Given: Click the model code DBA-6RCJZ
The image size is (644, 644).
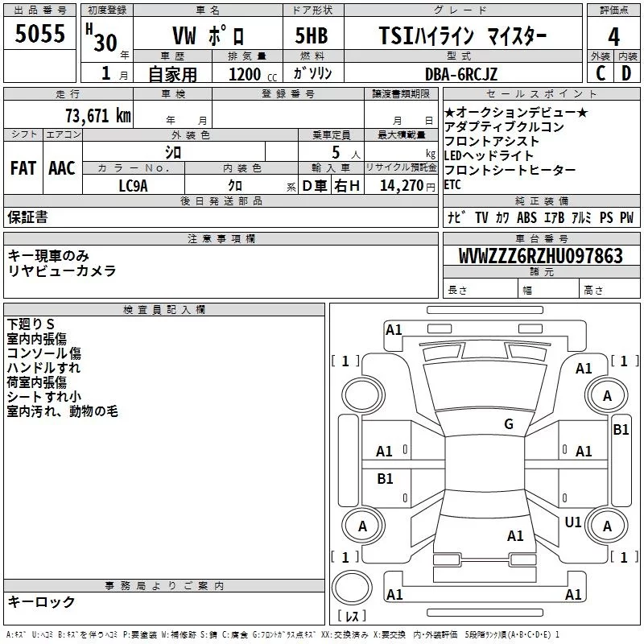Looking at the screenshot, I should point(461,74).
